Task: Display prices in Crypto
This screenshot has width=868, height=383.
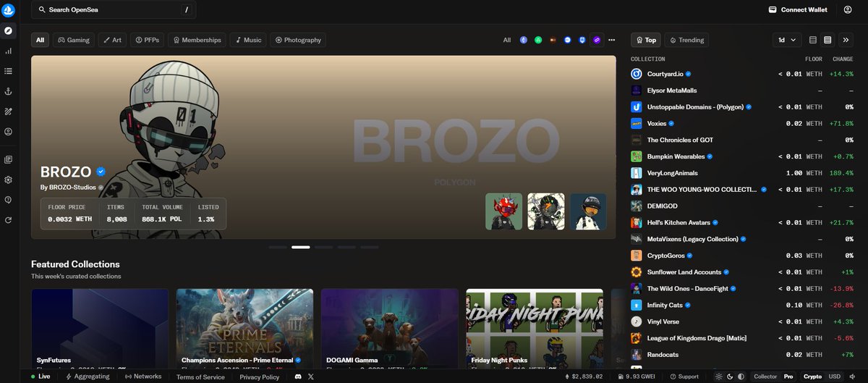Action: coord(812,376)
